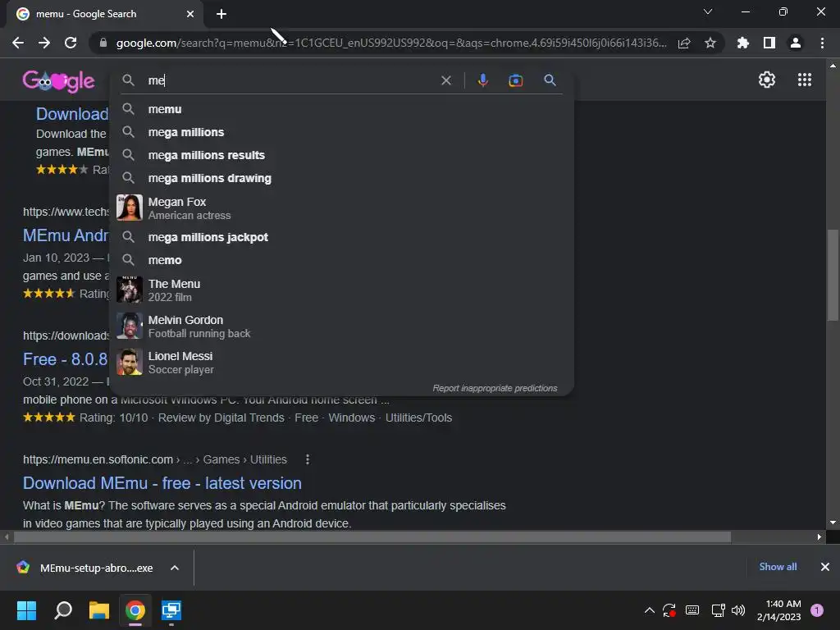Open the 'MEmu Andr...' result link
This screenshot has width=840, height=630.
[x=65, y=235]
